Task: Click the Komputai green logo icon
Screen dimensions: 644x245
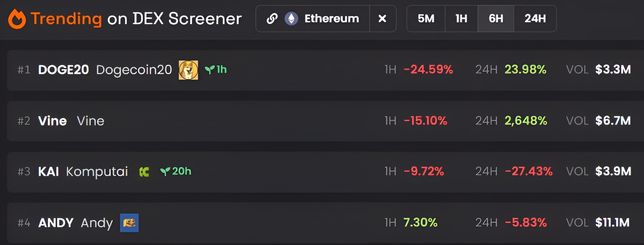Action: (x=144, y=172)
